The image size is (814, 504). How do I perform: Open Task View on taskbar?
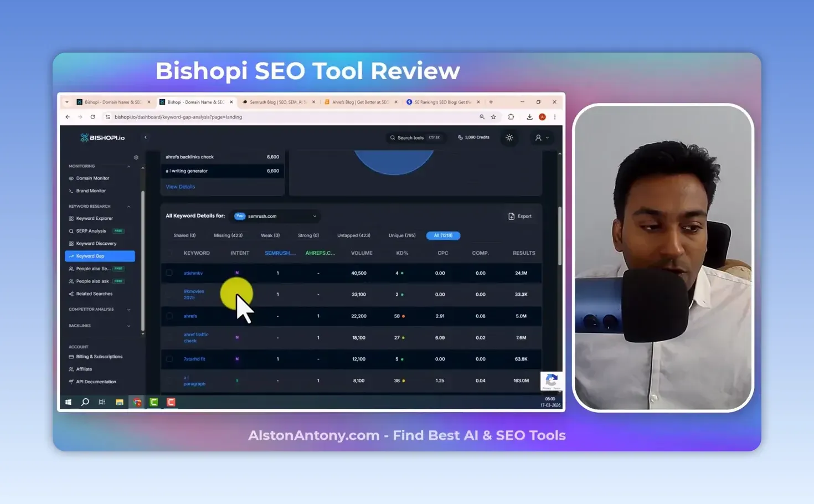point(102,402)
